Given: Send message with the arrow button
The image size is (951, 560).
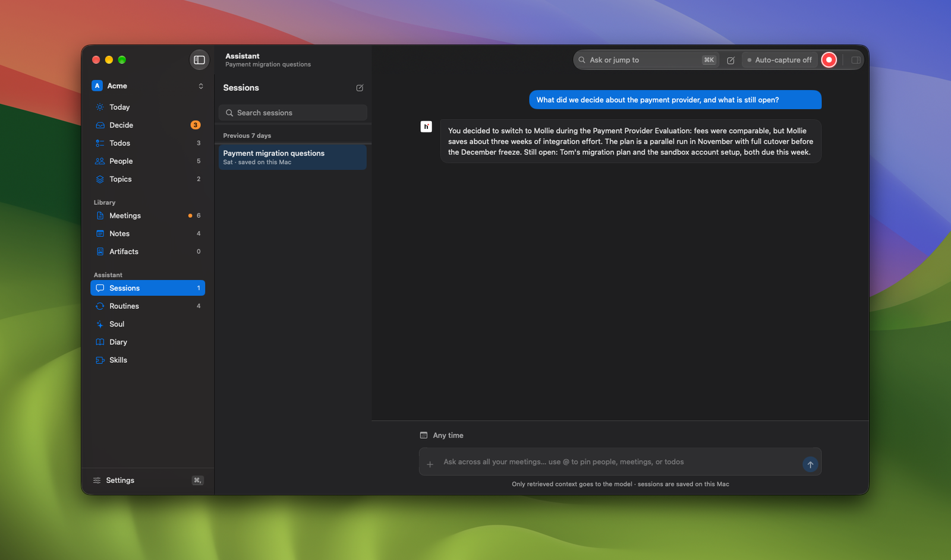Looking at the screenshot, I should tap(810, 464).
